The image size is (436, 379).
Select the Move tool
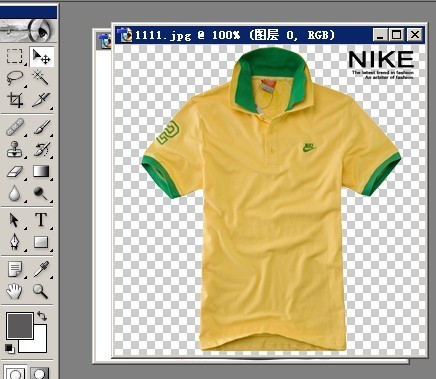42,57
